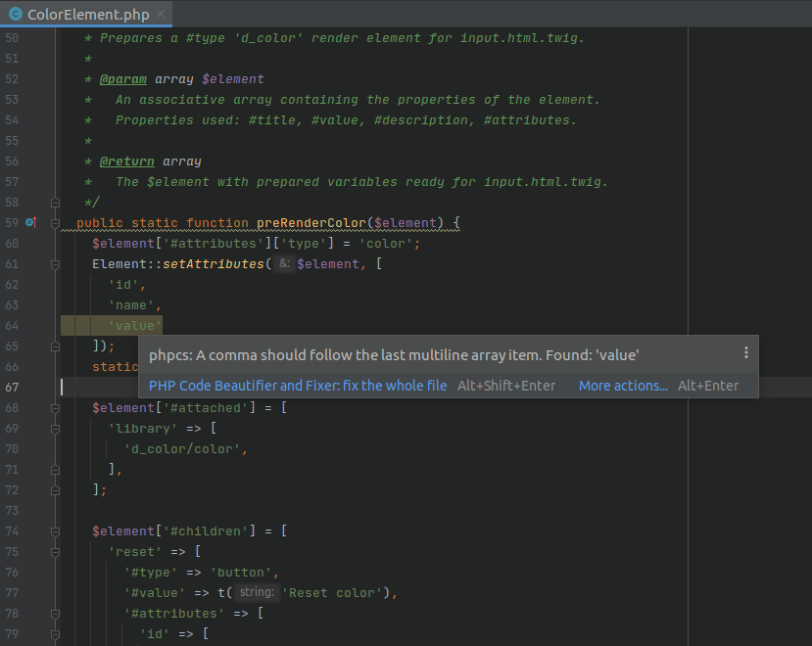Image resolution: width=812 pixels, height=646 pixels.
Task: Open the three-dot menu on the phpcs warning popup
Action: coord(746,352)
